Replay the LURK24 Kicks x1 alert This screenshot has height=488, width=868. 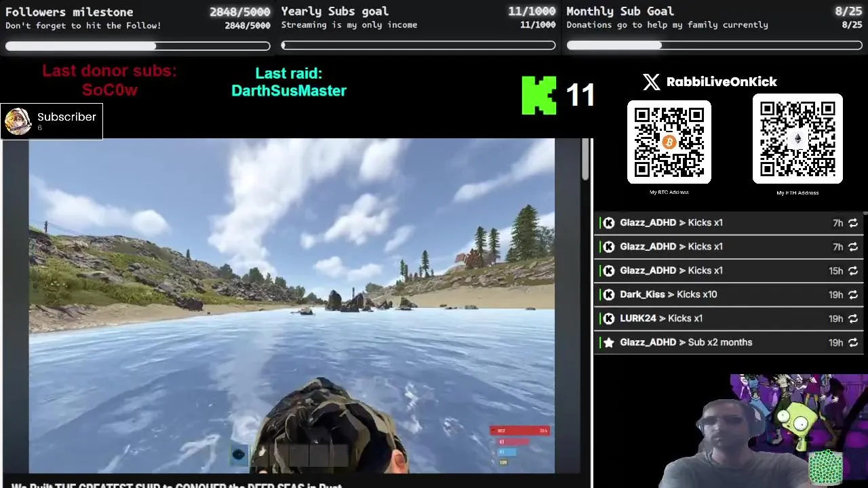pyautogui.click(x=853, y=319)
